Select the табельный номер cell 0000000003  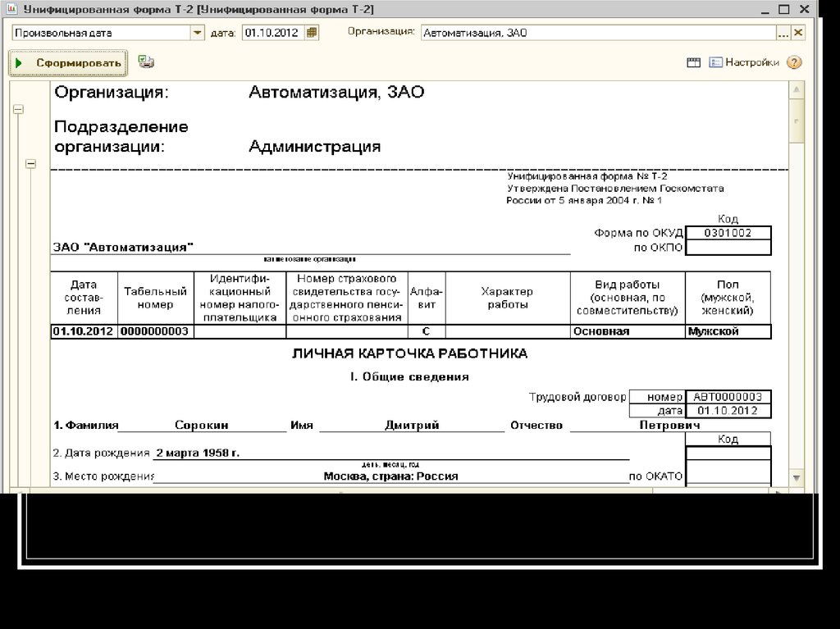(155, 331)
